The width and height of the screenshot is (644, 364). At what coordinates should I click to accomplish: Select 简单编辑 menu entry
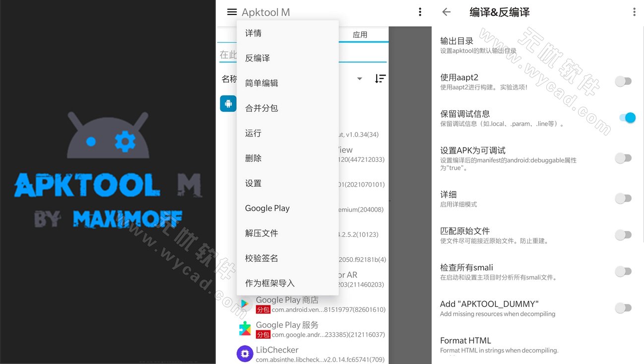(288, 83)
